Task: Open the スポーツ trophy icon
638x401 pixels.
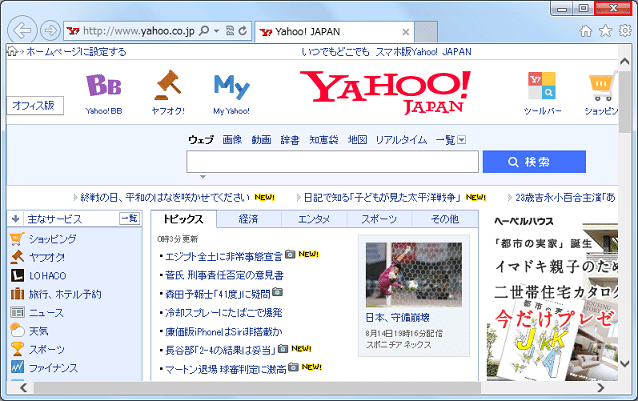Action: coord(17,349)
